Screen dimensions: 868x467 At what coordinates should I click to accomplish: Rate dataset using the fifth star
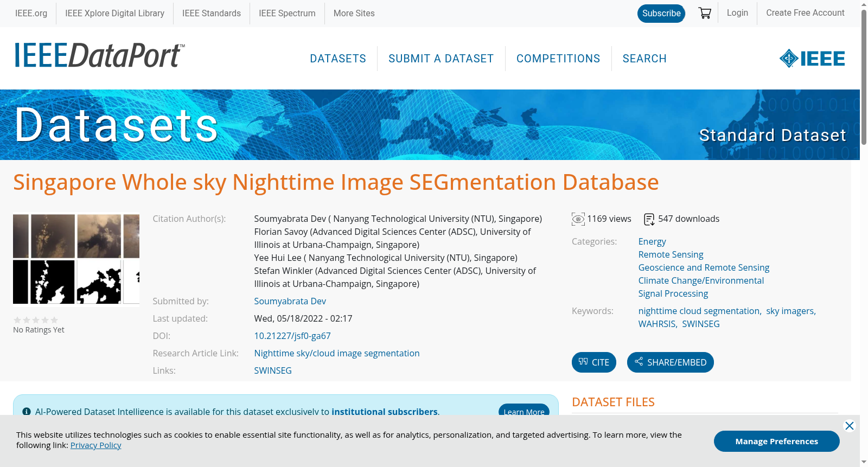pos(54,320)
